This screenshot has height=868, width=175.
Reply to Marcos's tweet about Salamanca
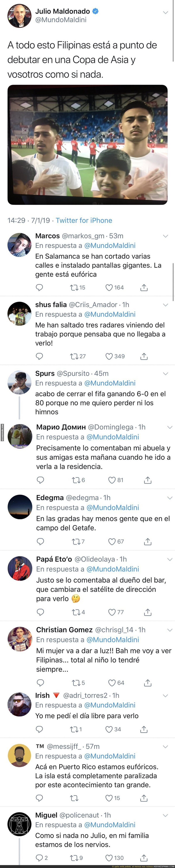40,287
